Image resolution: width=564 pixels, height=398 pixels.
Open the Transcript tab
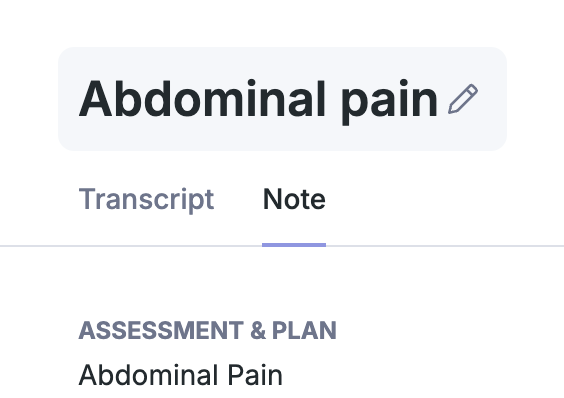coord(146,199)
